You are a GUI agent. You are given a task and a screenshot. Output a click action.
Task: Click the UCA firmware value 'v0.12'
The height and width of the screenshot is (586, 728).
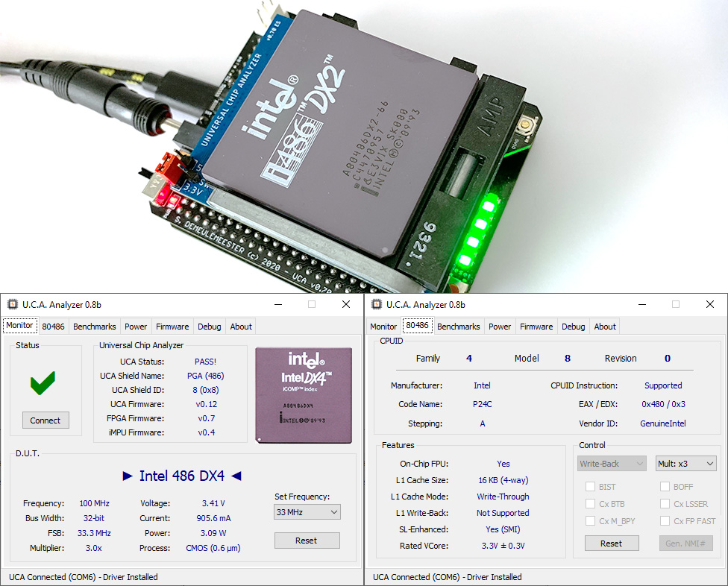coord(206,404)
